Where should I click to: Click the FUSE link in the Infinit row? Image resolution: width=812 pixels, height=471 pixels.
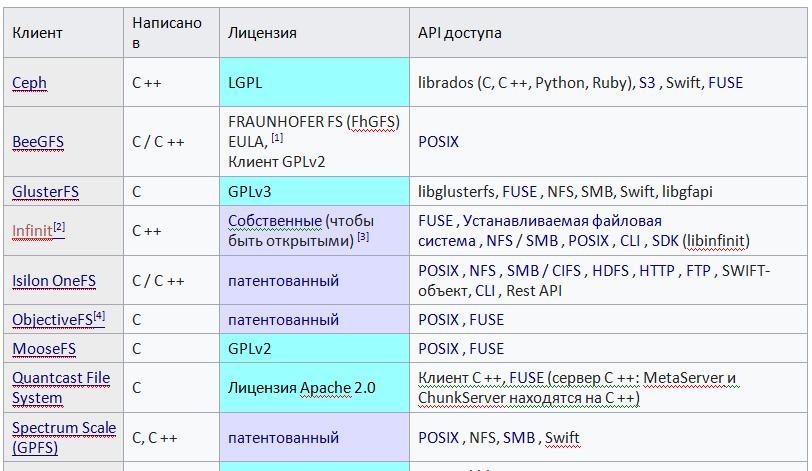pos(436,221)
